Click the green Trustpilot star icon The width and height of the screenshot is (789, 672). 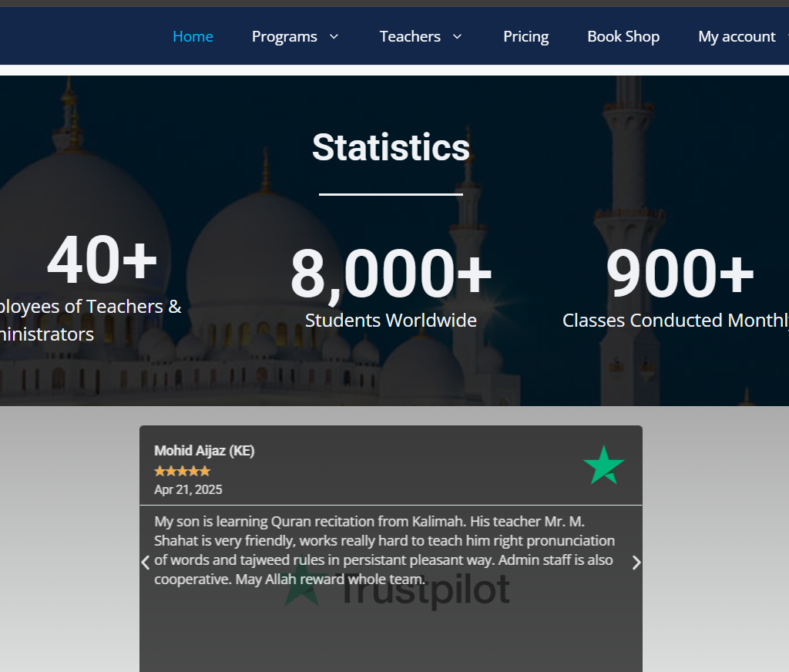point(604,465)
